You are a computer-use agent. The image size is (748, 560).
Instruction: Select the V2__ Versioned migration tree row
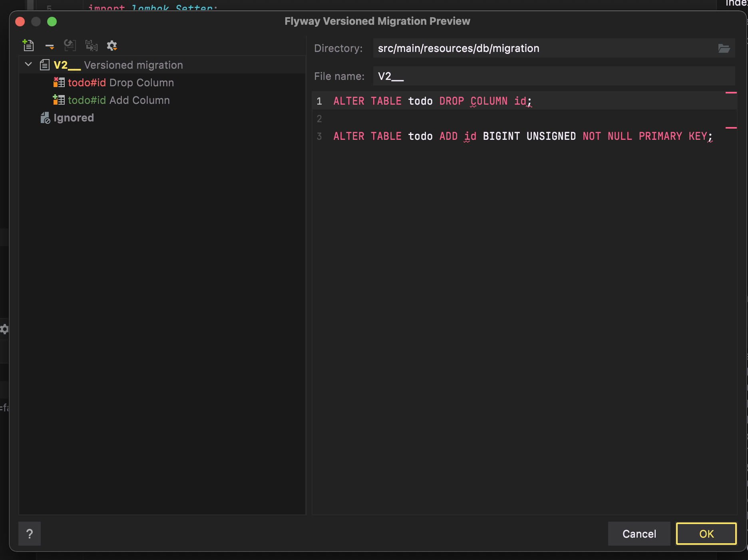(162, 65)
